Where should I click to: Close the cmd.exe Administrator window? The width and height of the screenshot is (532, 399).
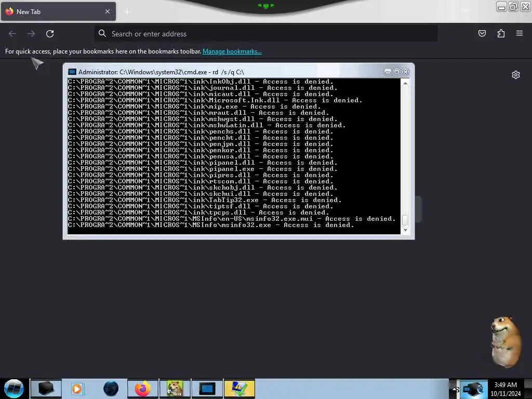point(405,72)
